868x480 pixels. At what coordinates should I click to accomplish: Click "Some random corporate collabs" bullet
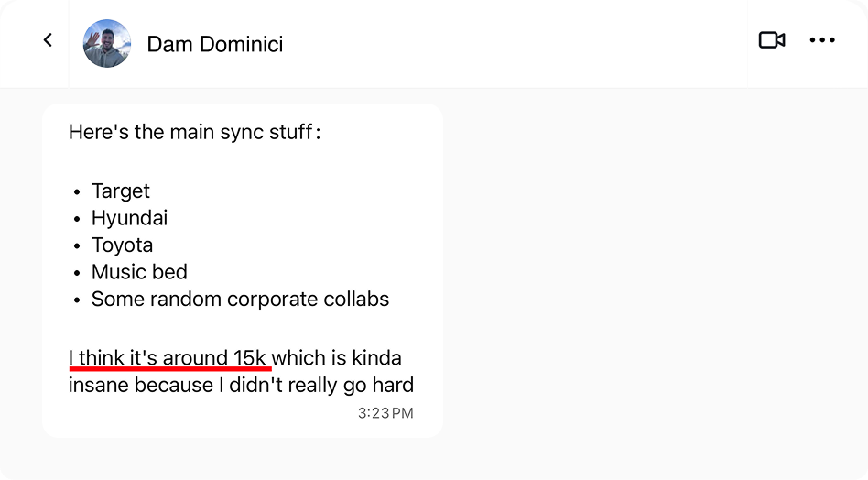coord(240,300)
